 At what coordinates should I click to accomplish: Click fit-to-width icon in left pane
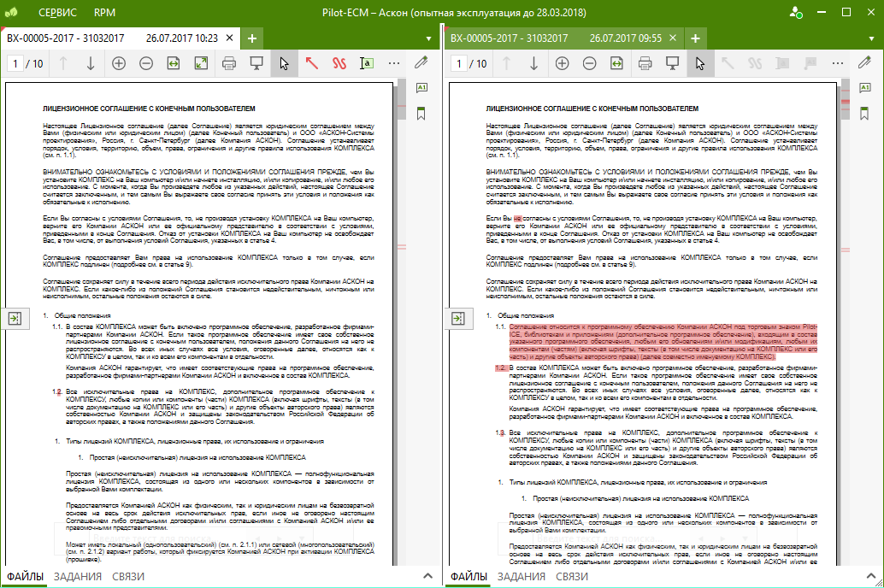pyautogui.click(x=174, y=63)
